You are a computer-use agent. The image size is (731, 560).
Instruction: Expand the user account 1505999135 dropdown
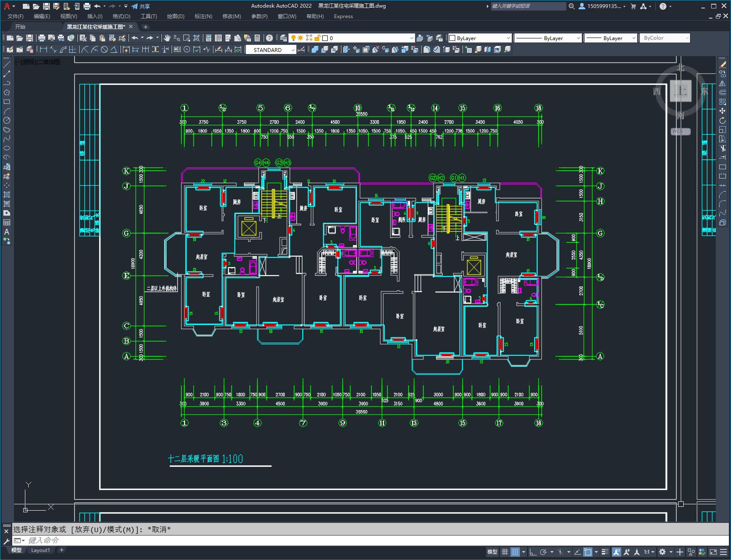click(x=602, y=6)
